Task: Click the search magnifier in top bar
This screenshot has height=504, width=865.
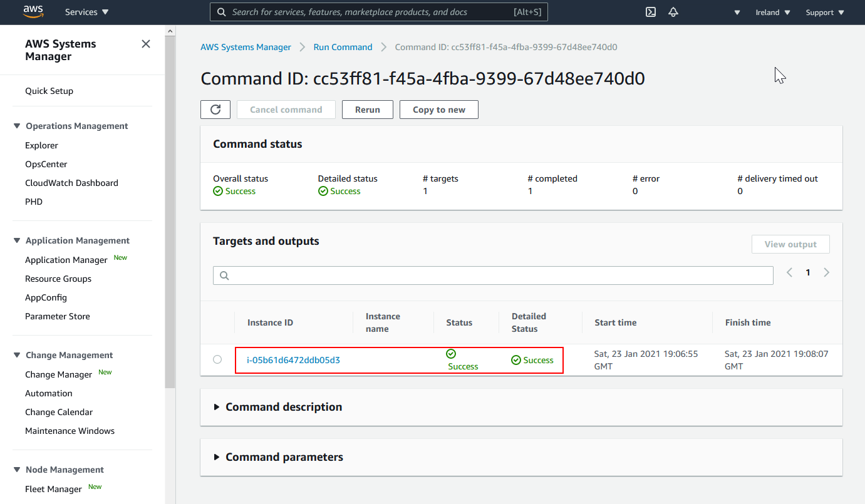Action: [222, 12]
